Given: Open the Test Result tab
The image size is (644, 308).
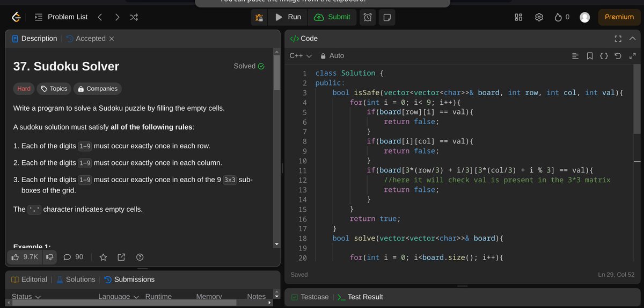Looking at the screenshot, I should [x=360, y=297].
